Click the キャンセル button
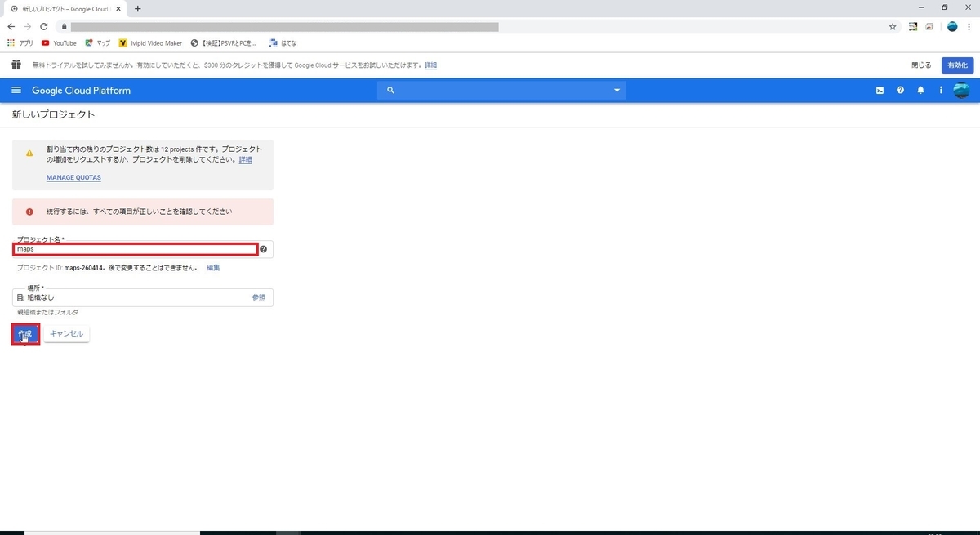Screen dimensions: 980x535 66,334
